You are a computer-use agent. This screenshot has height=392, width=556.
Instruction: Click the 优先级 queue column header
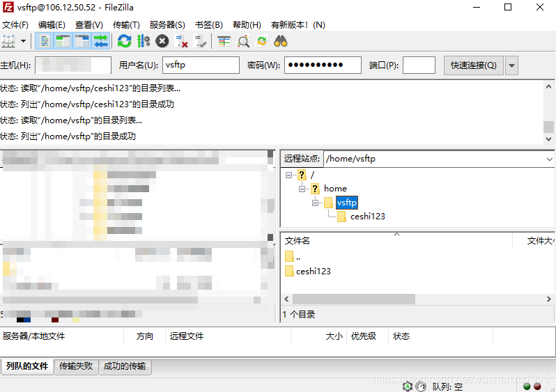point(367,336)
